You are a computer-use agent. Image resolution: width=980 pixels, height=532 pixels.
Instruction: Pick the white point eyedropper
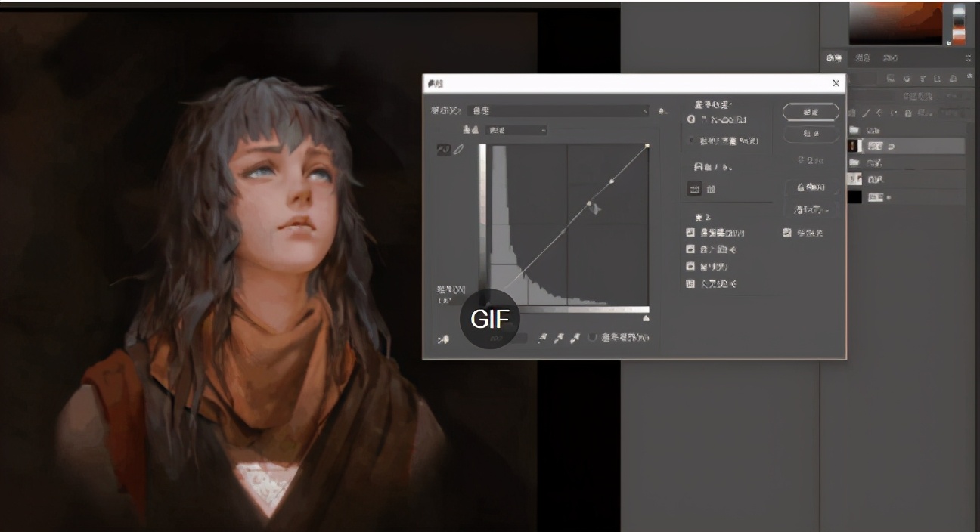click(x=575, y=339)
